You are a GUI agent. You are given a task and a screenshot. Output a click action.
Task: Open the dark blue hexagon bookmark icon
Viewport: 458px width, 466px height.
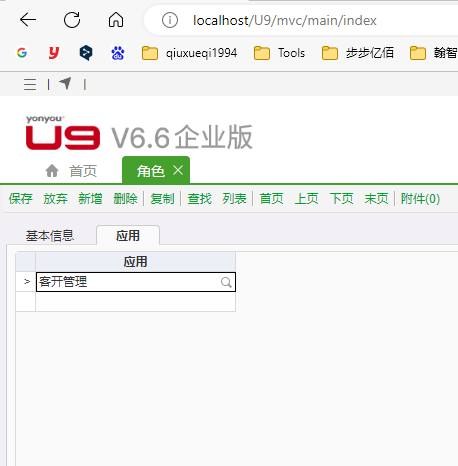(86, 53)
